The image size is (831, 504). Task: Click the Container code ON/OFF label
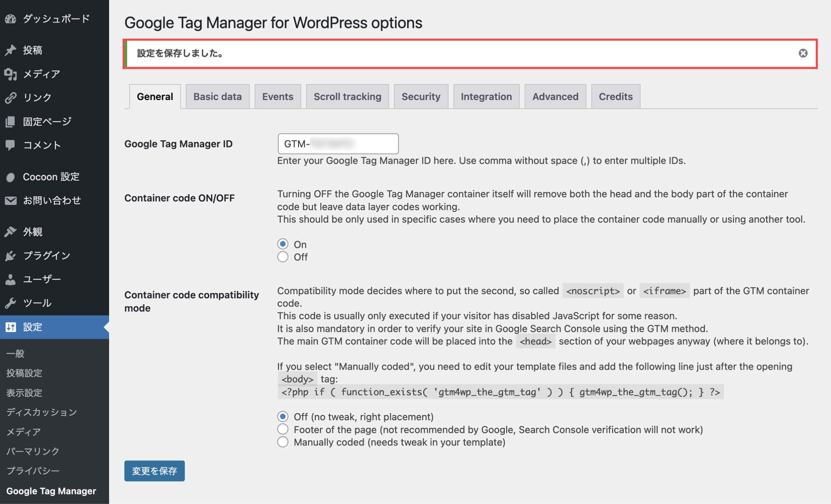point(179,198)
